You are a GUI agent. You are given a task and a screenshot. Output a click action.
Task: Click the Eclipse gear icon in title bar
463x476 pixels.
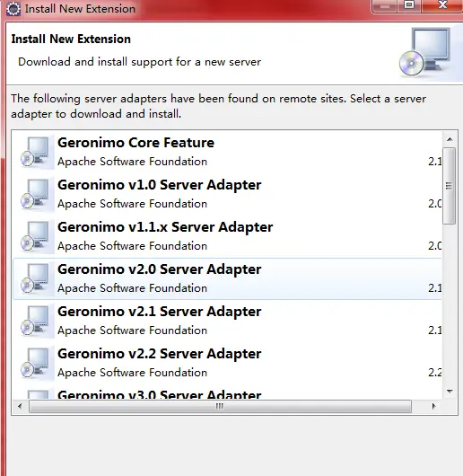(x=13, y=9)
